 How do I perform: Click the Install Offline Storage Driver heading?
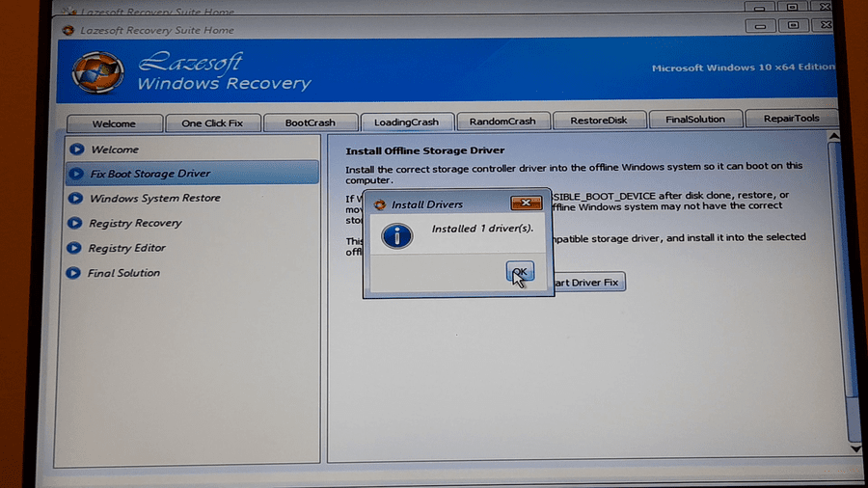(x=425, y=150)
